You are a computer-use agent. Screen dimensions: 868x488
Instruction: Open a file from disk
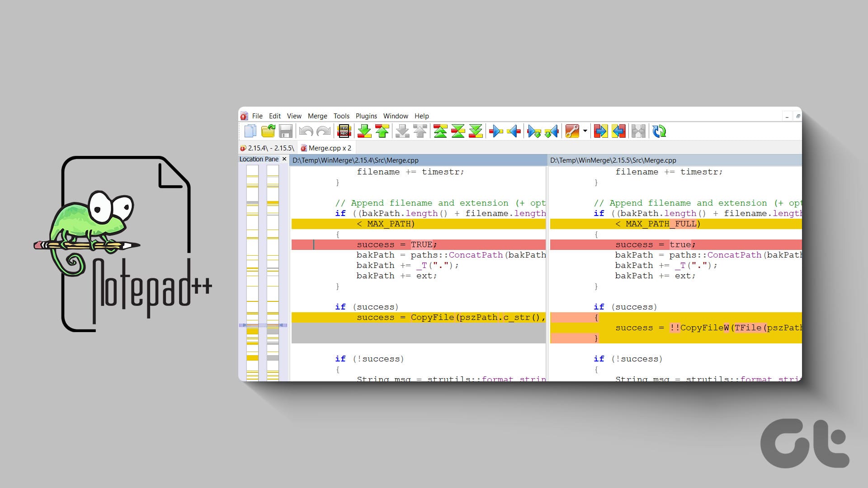coord(268,131)
